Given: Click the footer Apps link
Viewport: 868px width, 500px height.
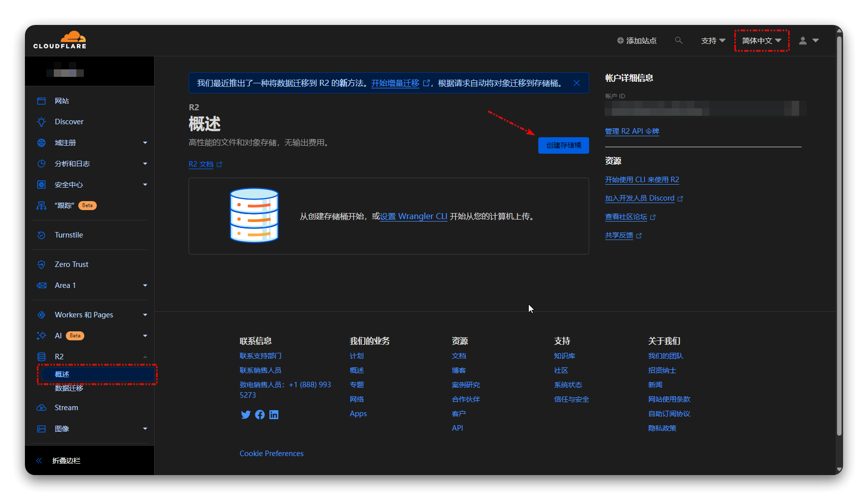Looking at the screenshot, I should pos(358,414).
